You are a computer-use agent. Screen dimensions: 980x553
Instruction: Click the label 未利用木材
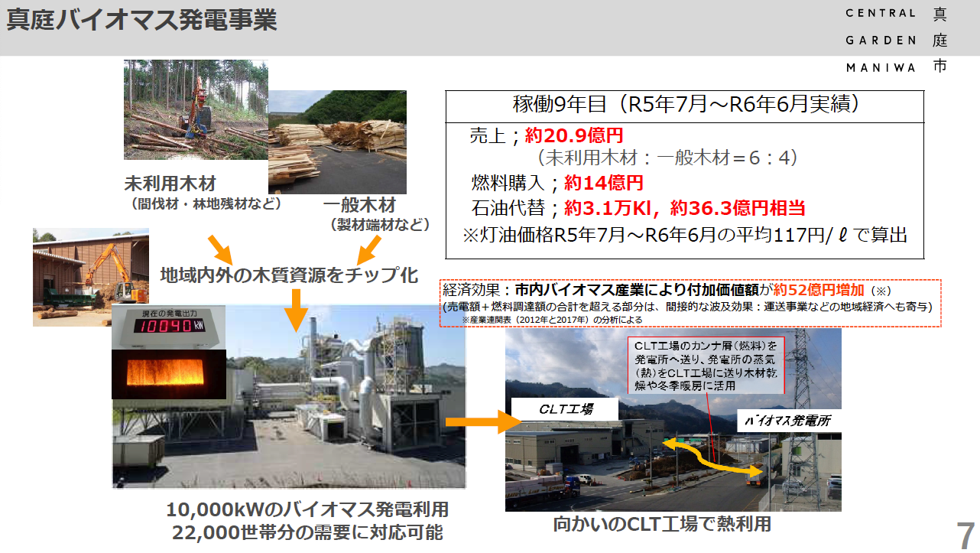coord(170,184)
